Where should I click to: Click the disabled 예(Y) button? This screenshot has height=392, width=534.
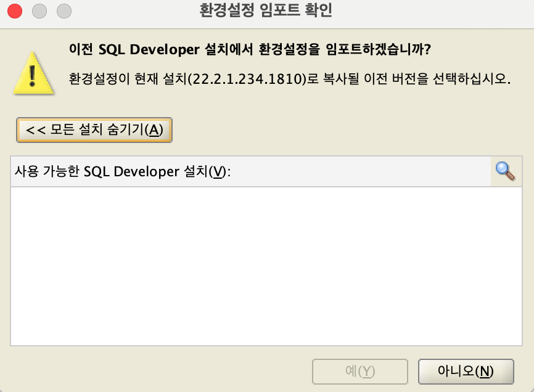(360, 371)
